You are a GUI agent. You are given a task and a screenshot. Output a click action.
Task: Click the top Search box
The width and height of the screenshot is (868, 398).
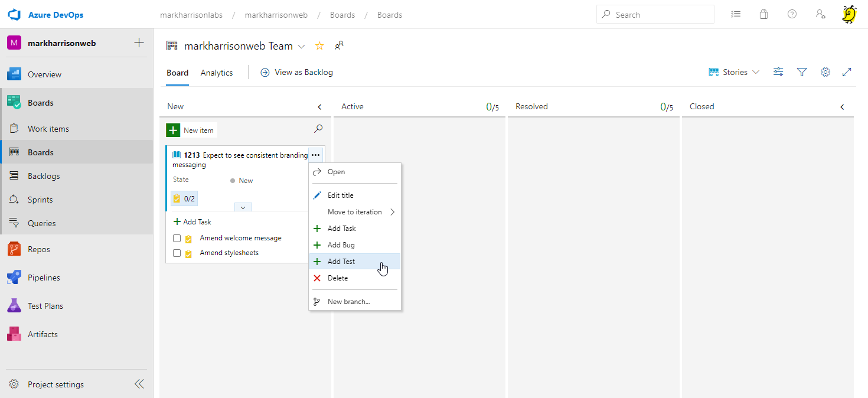point(655,15)
